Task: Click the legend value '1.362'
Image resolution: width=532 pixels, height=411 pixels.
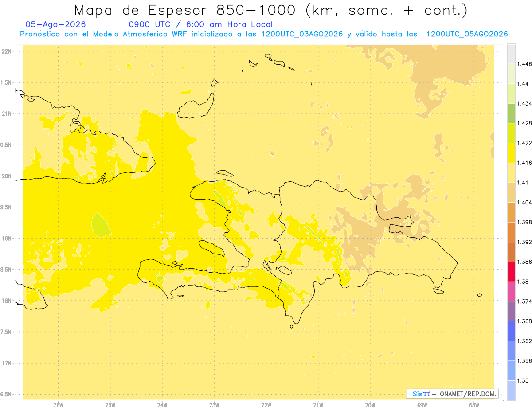Action: click(524, 341)
